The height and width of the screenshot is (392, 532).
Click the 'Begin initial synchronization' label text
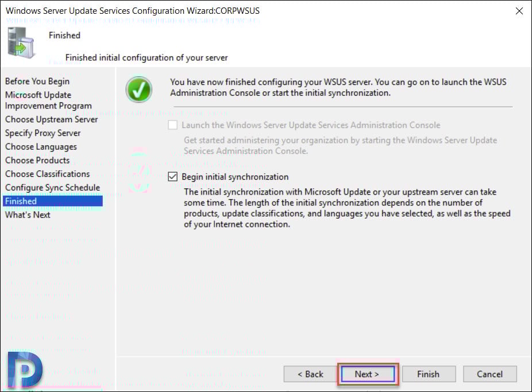click(x=235, y=177)
